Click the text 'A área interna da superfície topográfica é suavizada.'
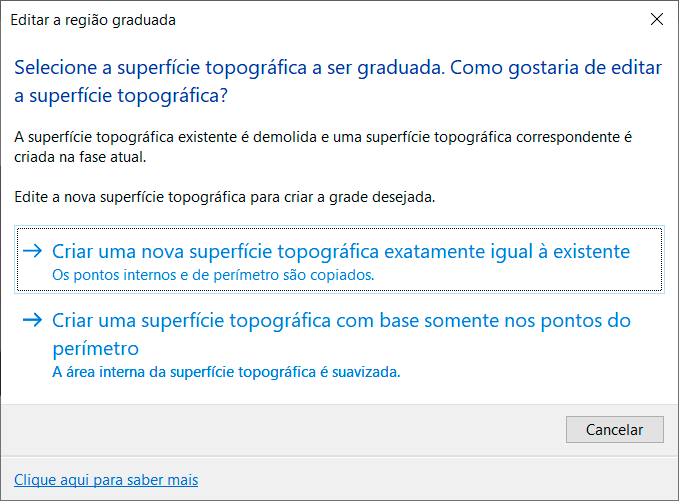679x501 pixels. 226,372
